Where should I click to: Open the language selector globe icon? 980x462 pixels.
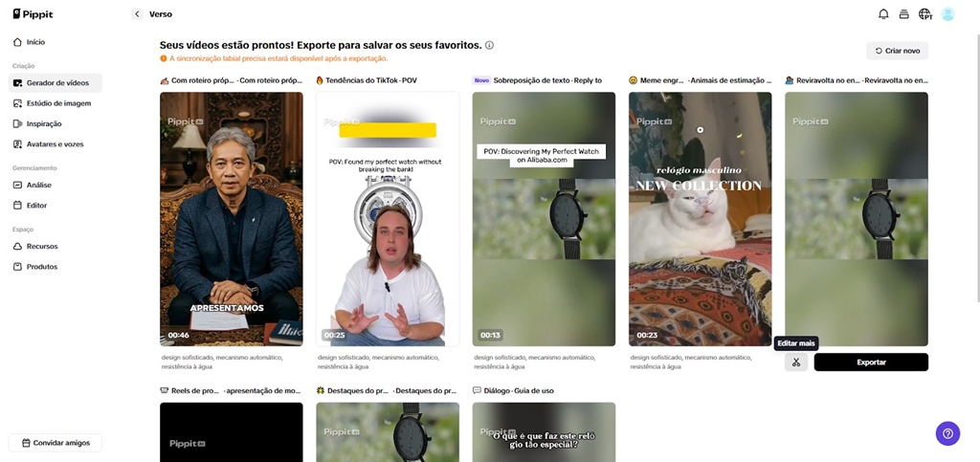click(924, 14)
